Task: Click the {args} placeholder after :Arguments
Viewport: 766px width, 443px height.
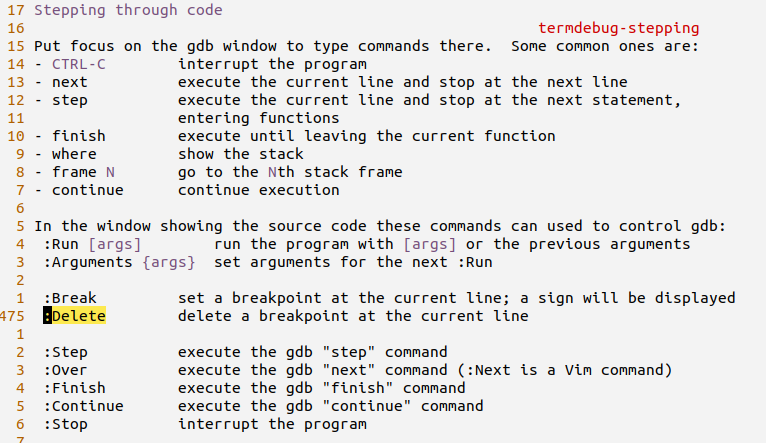Action: click(169, 262)
